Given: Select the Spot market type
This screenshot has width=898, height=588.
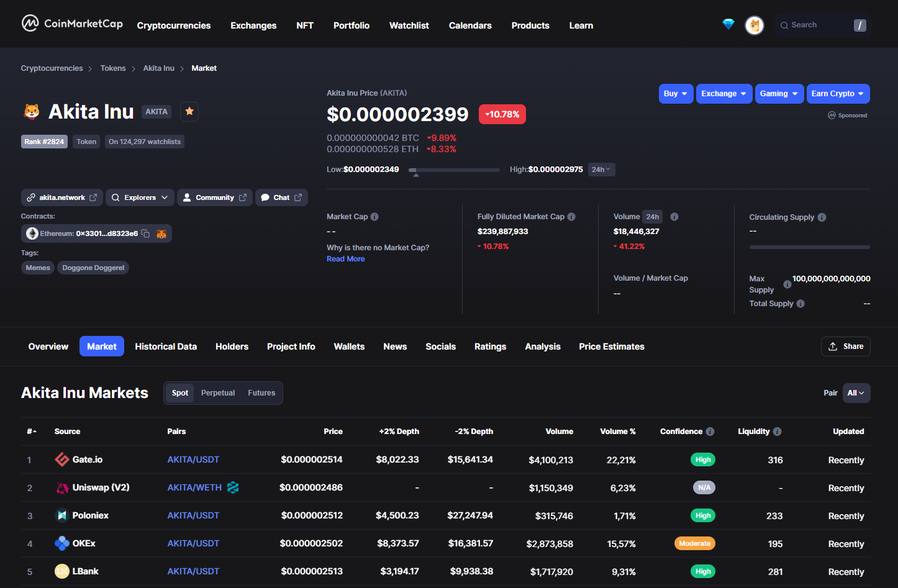Looking at the screenshot, I should click(x=180, y=393).
